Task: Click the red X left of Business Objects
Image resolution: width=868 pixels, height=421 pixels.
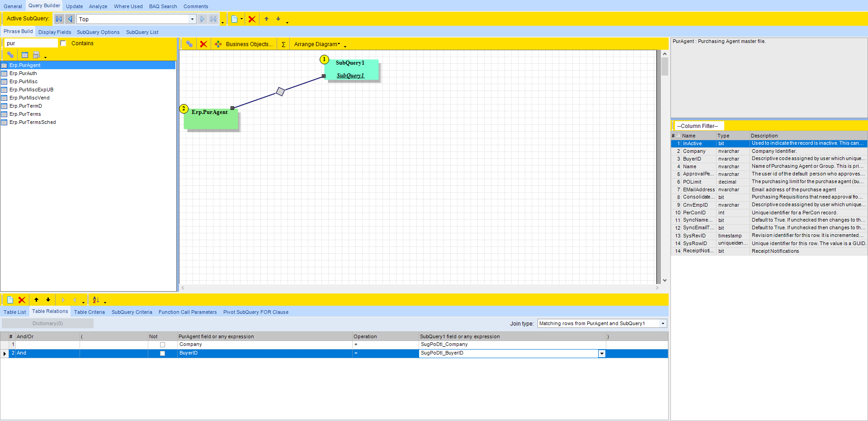Action: click(203, 44)
